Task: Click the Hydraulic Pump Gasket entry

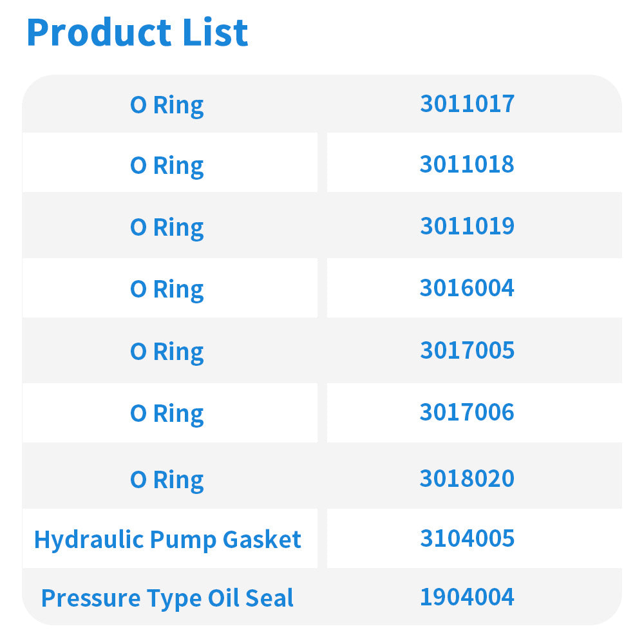Action: point(167,539)
